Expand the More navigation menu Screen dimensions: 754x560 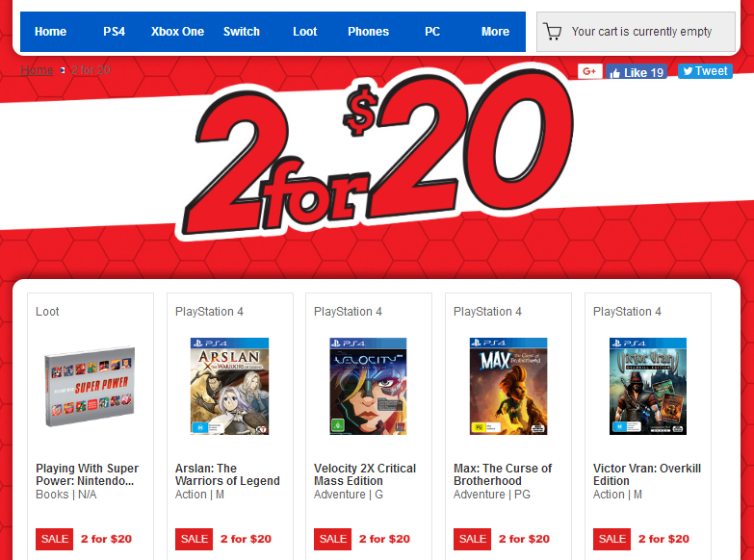495,32
